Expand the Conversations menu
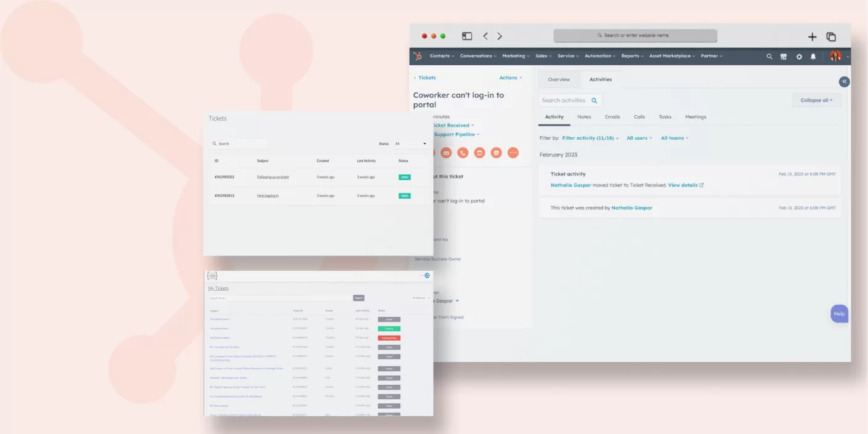 pyautogui.click(x=478, y=56)
